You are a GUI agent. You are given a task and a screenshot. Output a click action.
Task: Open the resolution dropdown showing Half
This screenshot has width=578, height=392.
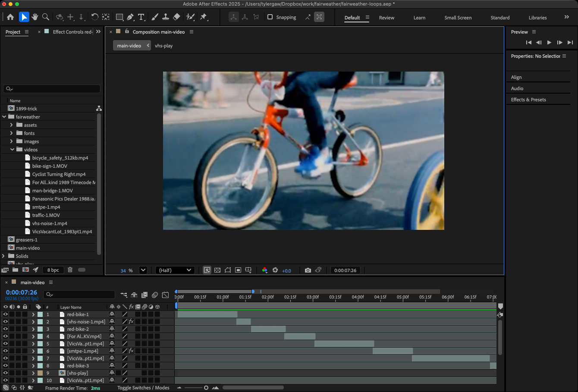[x=175, y=270]
